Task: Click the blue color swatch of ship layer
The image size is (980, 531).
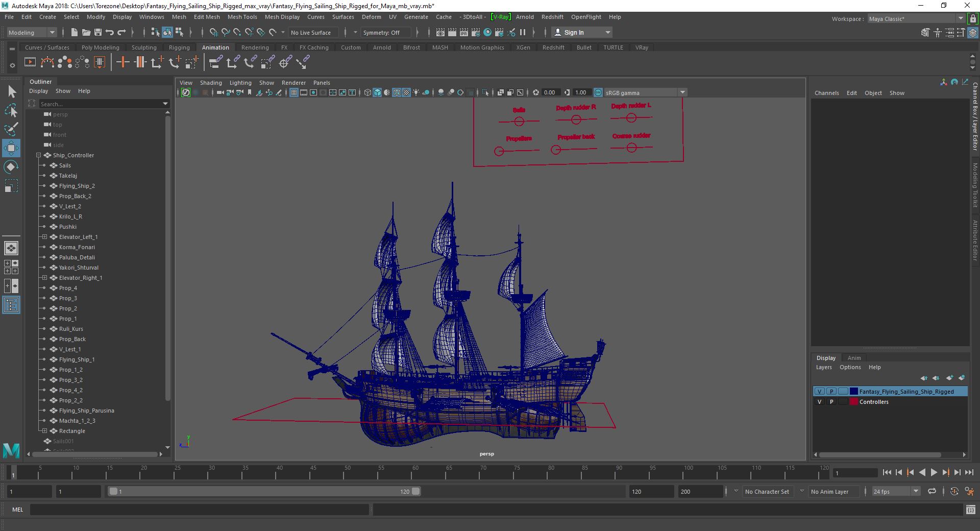Action: pos(853,392)
